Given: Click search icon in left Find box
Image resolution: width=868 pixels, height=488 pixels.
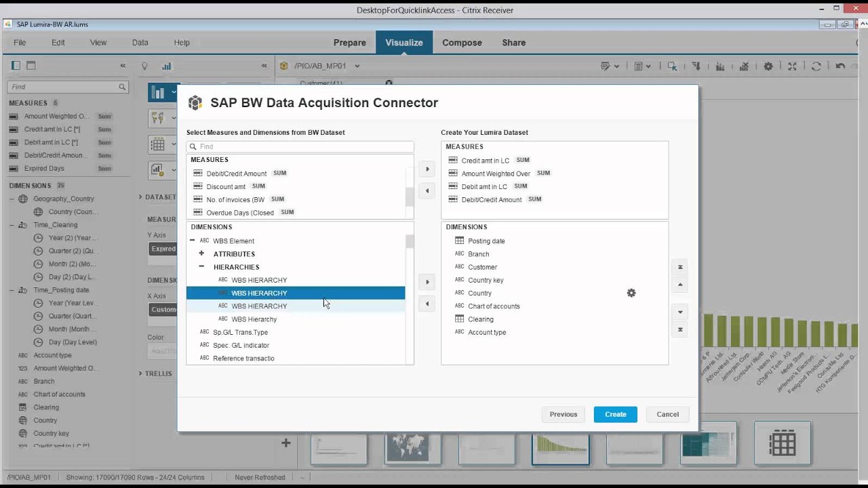Looking at the screenshot, I should (122, 87).
